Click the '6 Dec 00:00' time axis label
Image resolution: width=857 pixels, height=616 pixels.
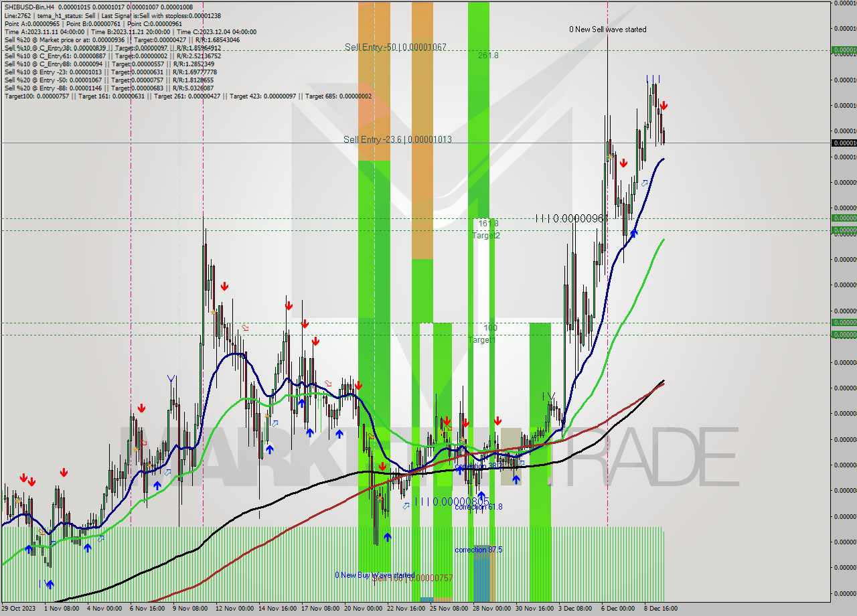click(x=618, y=609)
